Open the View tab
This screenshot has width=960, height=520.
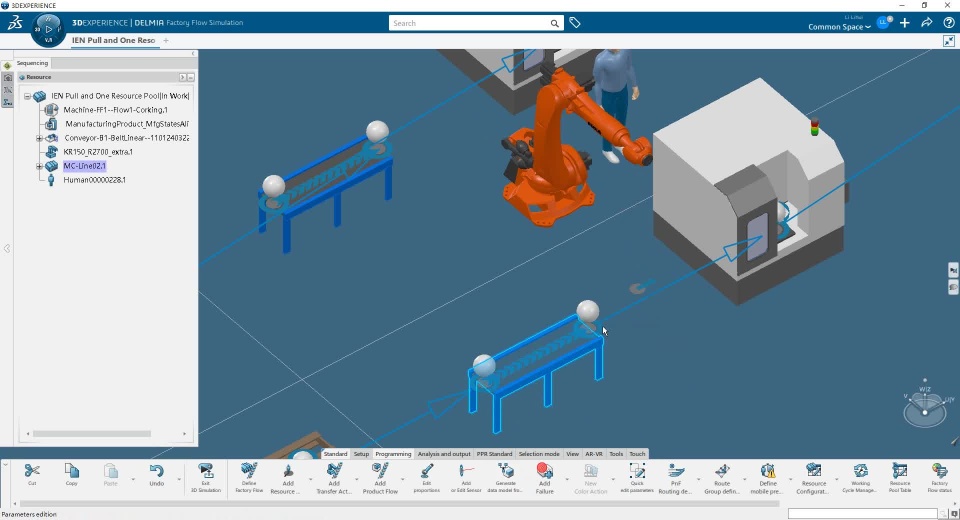[x=572, y=454]
